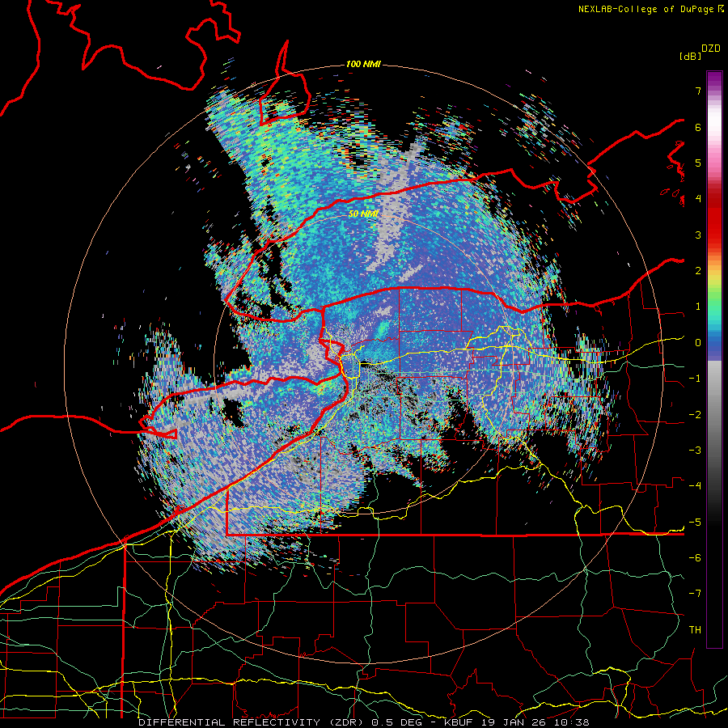The image size is (728, 728).
Task: Click the -5 value on color scale
Action: click(x=695, y=523)
